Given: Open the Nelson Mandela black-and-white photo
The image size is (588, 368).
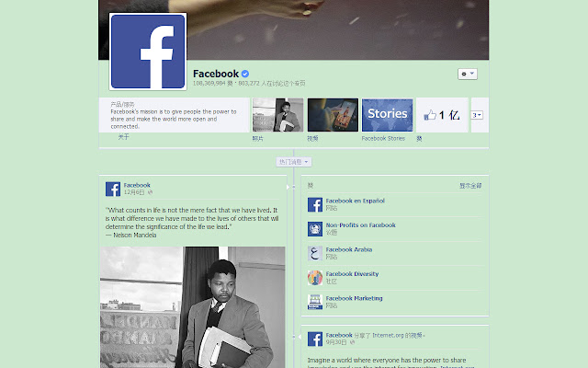Looking at the screenshot, I should [x=193, y=307].
